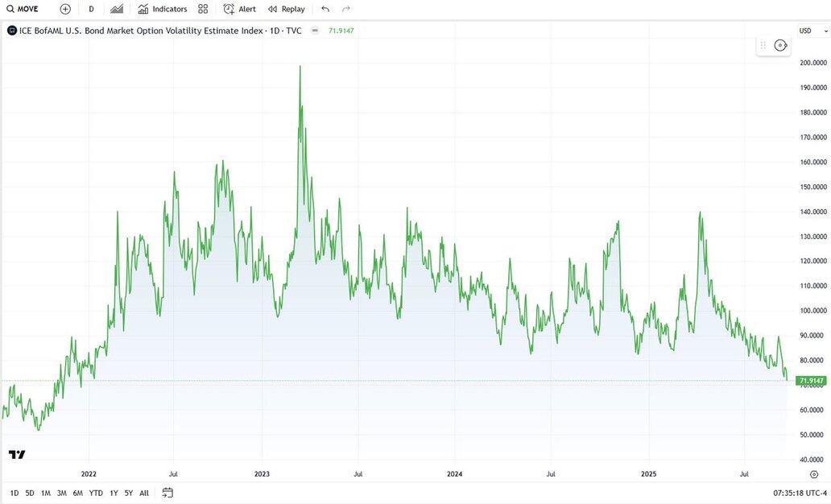Open timezone menu at 07:35:18 UTC-4

(x=800, y=493)
